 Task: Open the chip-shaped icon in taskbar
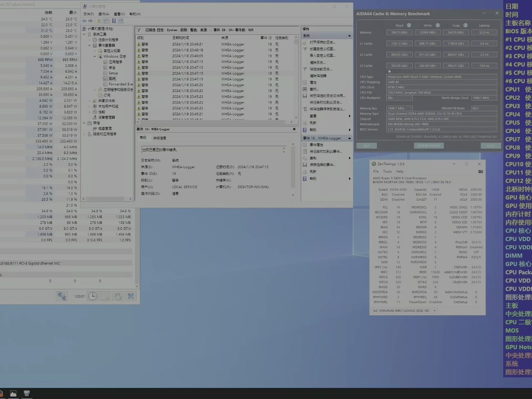(x=27, y=393)
